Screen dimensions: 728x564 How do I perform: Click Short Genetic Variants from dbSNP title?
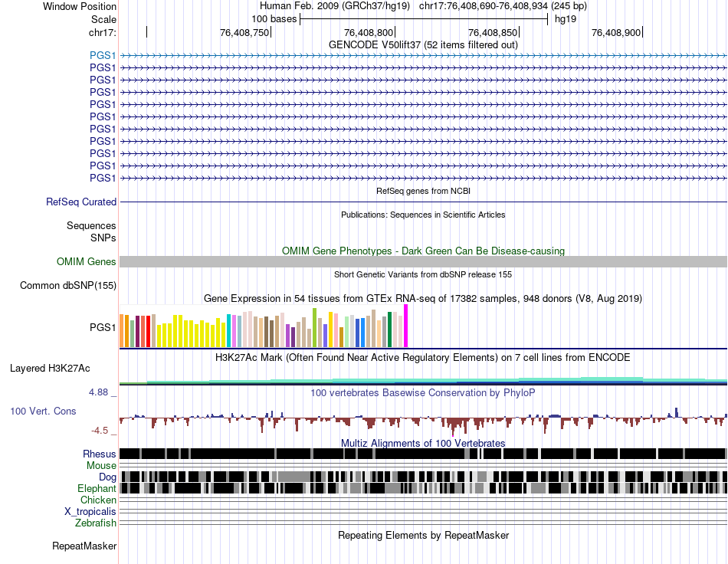click(423, 274)
